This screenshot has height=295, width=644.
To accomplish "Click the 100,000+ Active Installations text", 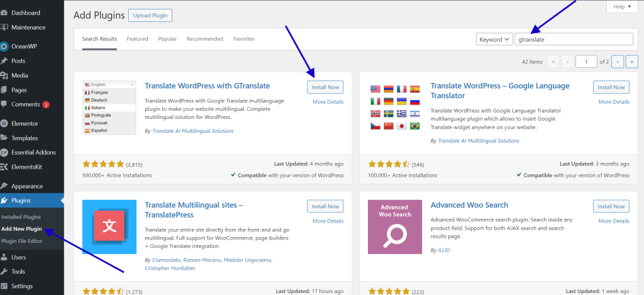I will pos(403,175).
